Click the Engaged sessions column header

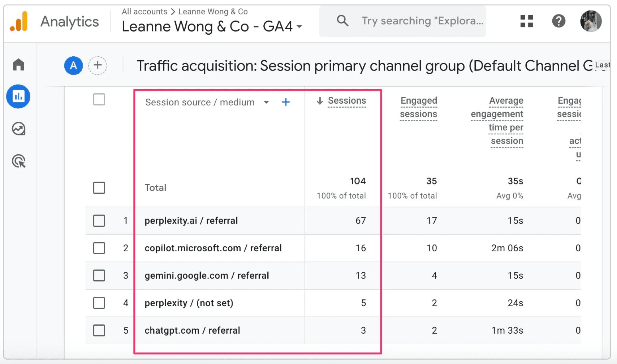tap(418, 107)
